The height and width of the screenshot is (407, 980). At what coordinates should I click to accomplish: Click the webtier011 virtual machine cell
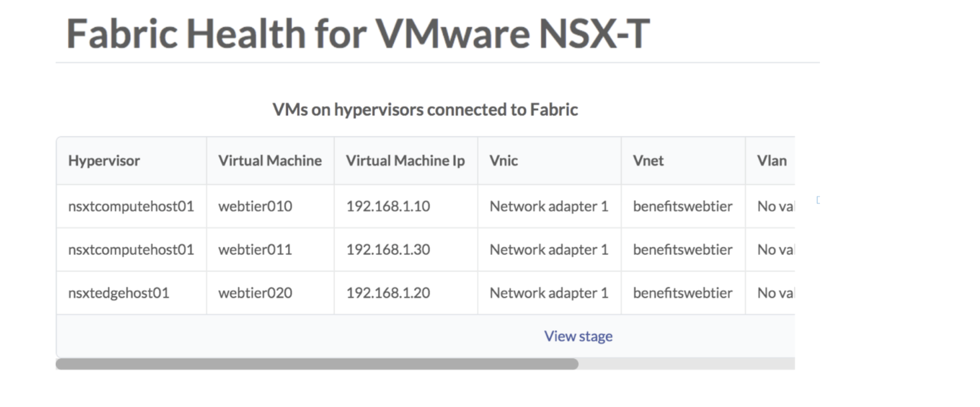click(x=255, y=250)
